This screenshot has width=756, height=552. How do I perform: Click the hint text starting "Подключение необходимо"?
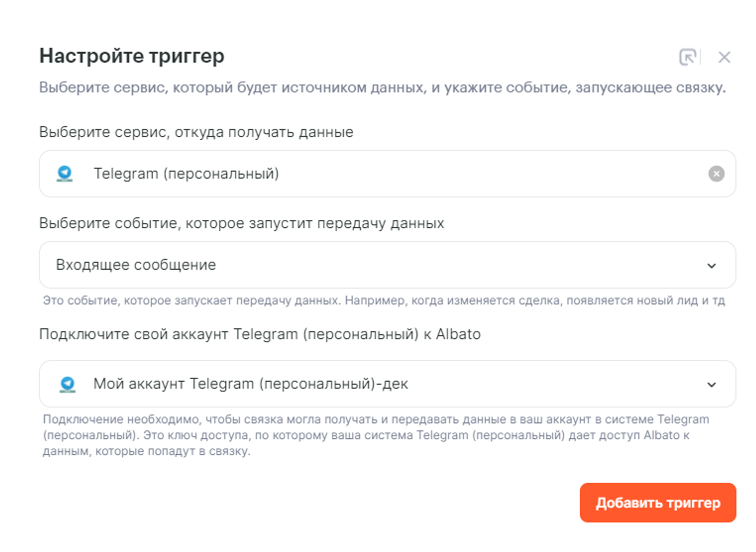coord(376,435)
